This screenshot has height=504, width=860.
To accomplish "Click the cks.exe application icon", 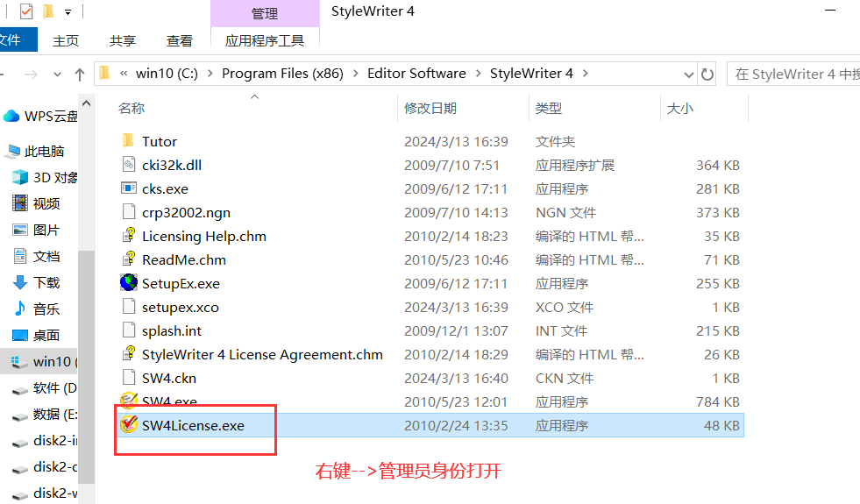I will [128, 188].
